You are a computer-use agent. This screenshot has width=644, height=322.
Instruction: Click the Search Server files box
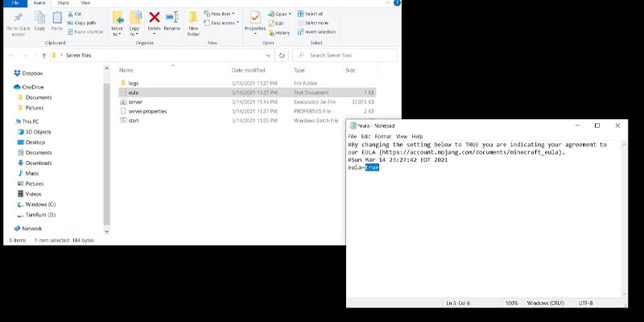click(x=345, y=55)
